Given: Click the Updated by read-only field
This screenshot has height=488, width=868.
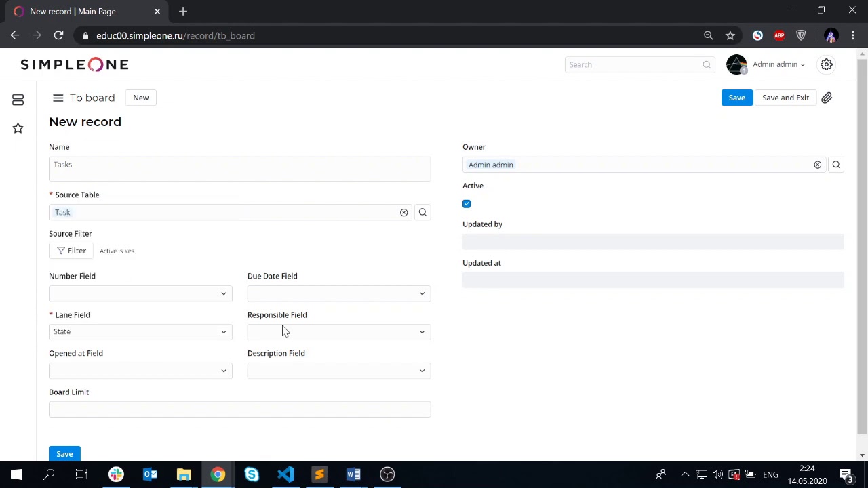Looking at the screenshot, I should 653,242.
